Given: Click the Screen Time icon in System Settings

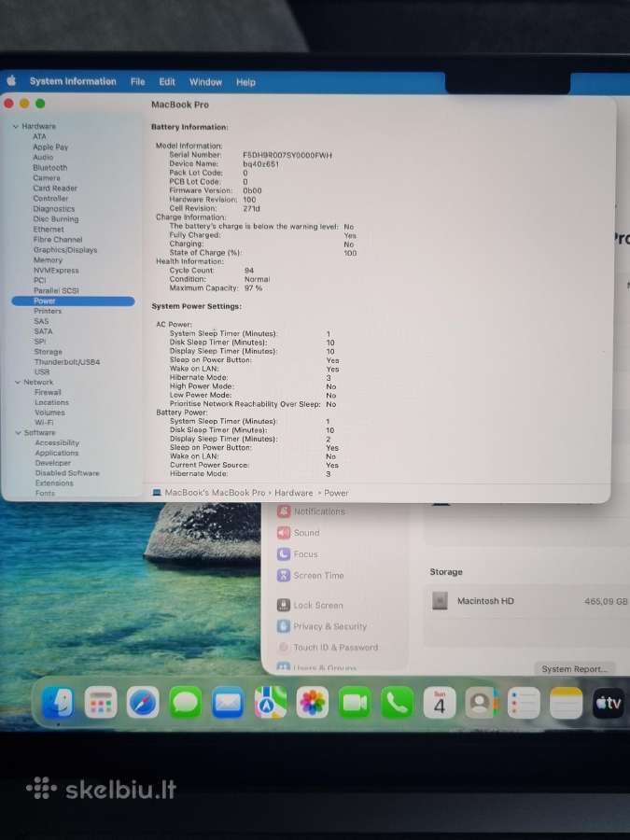Looking at the screenshot, I should tap(284, 575).
